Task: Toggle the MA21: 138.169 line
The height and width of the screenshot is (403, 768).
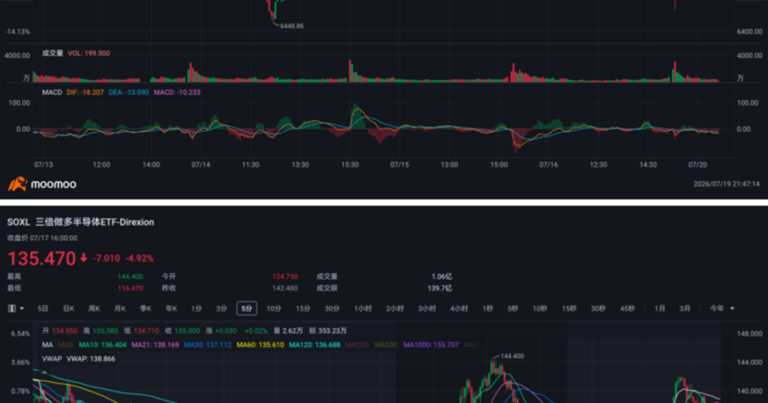Action: pyautogui.click(x=155, y=345)
